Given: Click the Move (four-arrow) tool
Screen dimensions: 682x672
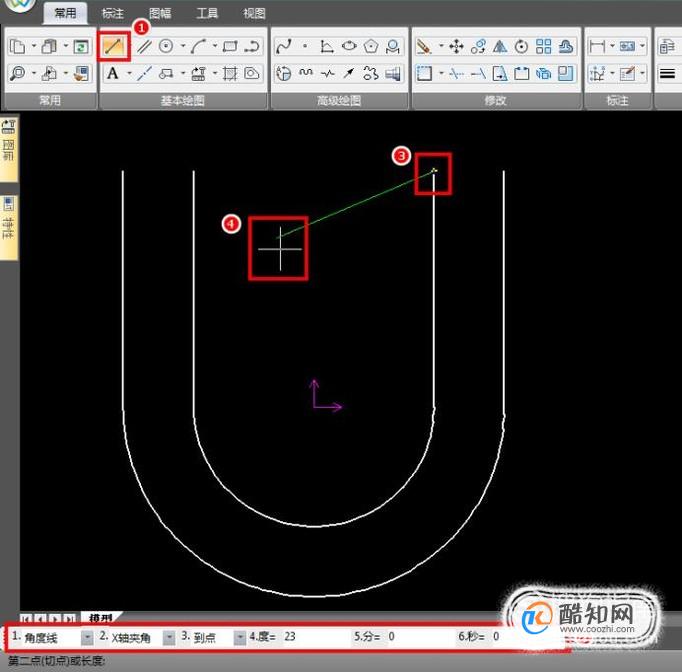Looking at the screenshot, I should (x=456, y=46).
